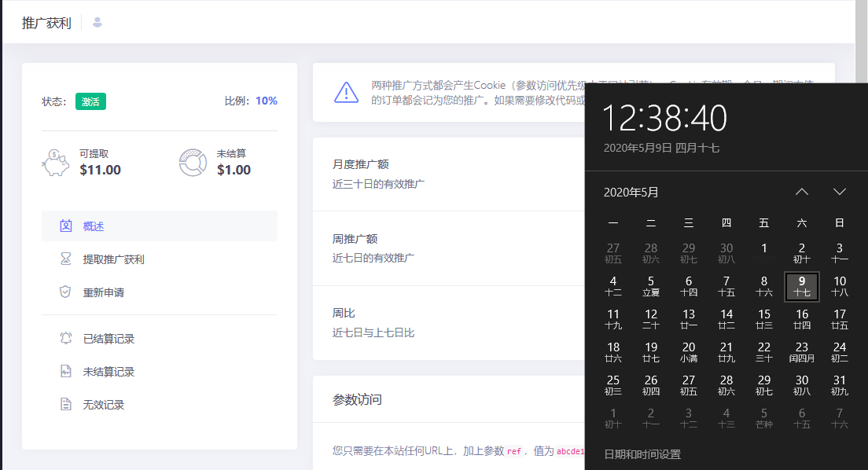
Task: Click the 概述 sidebar icon
Action: pos(66,226)
